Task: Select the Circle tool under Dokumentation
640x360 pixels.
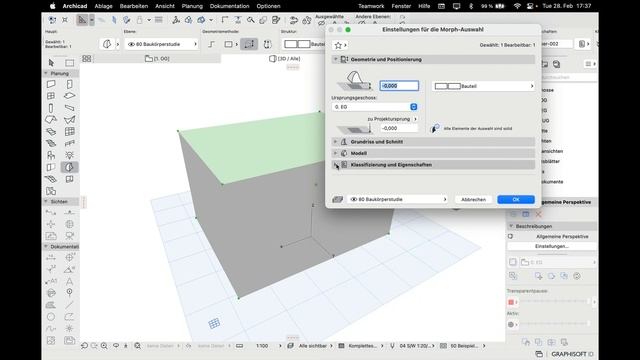Action: pos(51,317)
